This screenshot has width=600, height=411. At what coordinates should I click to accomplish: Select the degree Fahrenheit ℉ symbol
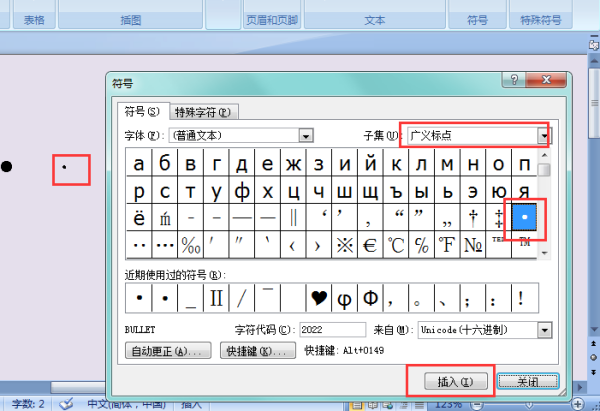[447, 245]
